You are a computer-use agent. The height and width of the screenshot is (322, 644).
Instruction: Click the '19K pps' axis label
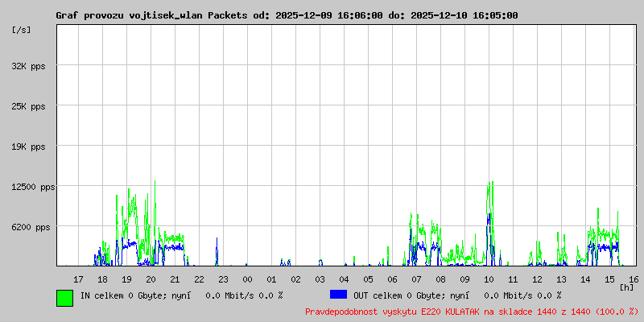[x=28, y=147]
